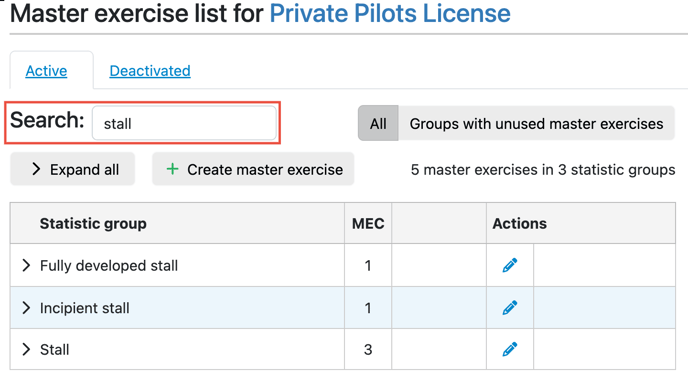Click the MEC column header

click(368, 223)
